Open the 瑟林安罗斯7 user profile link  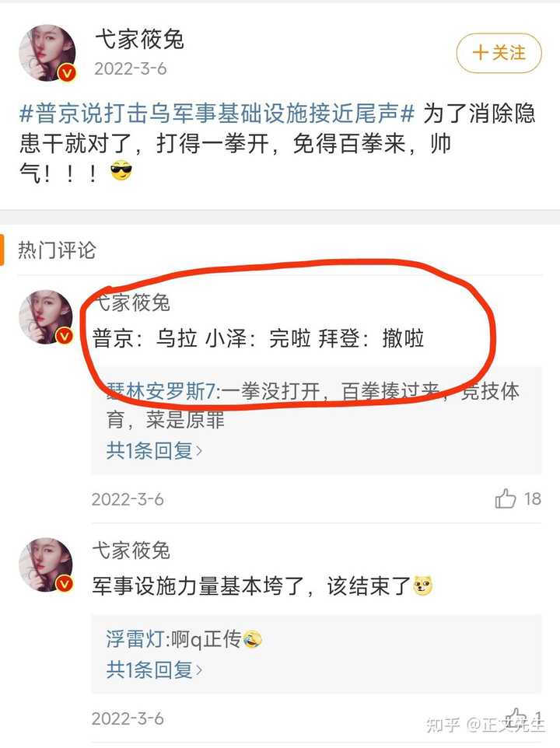161,392
